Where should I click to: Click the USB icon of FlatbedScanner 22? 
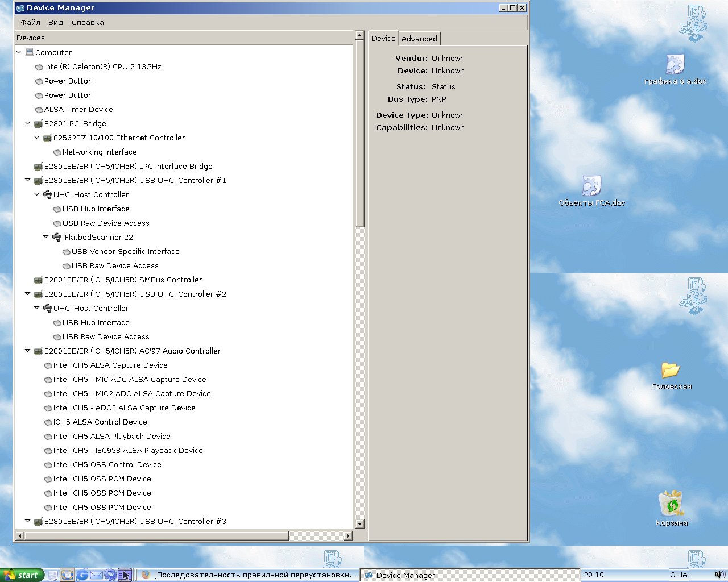click(x=57, y=237)
